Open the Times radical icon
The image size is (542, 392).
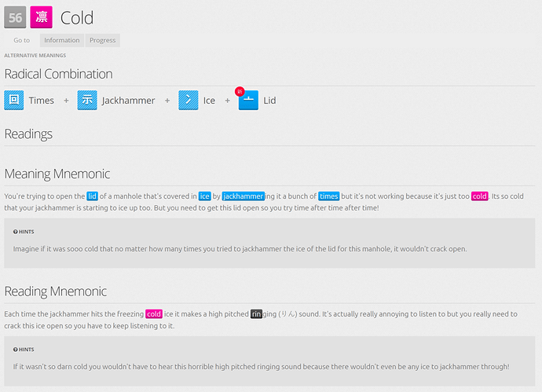[x=14, y=101]
